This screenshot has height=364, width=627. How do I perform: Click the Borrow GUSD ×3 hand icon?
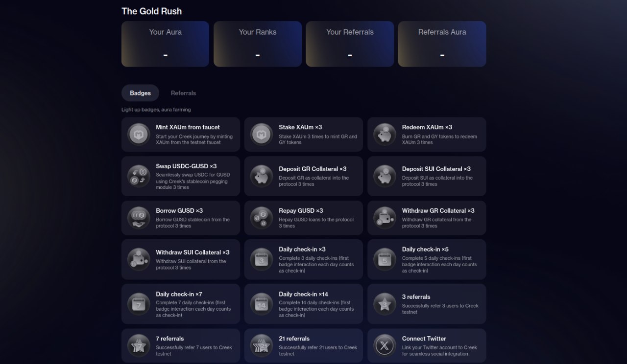pyautogui.click(x=139, y=218)
